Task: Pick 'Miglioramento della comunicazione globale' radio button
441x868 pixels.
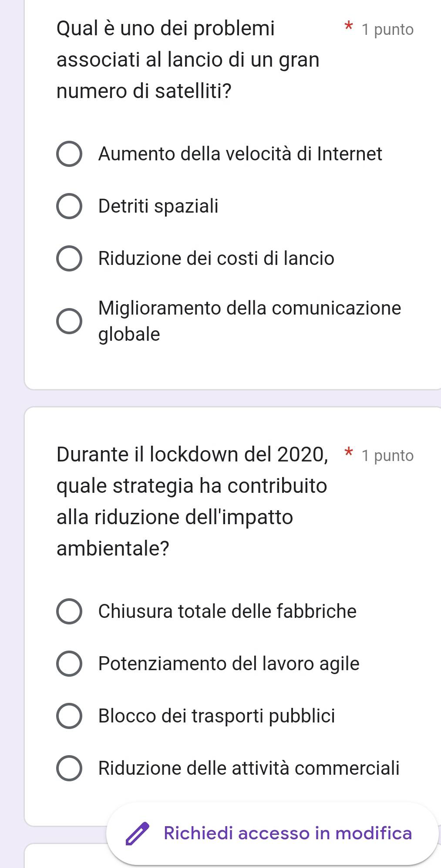Action: pyautogui.click(x=69, y=321)
